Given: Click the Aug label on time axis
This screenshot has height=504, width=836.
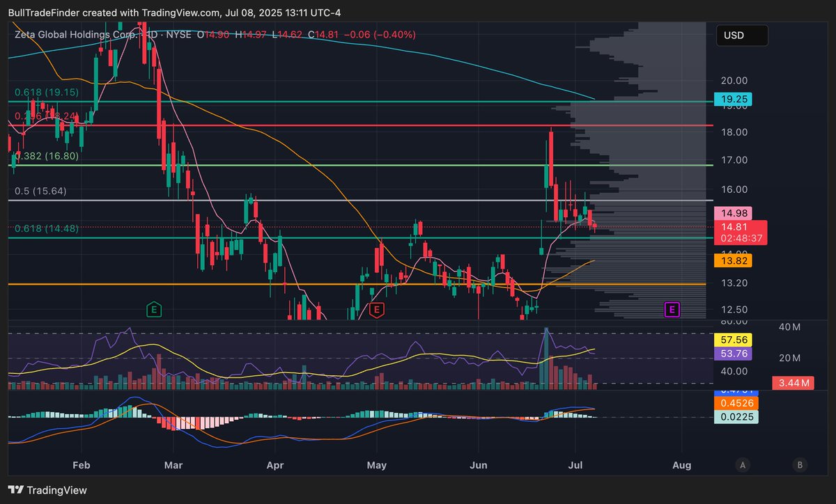Looking at the screenshot, I should point(683,465).
